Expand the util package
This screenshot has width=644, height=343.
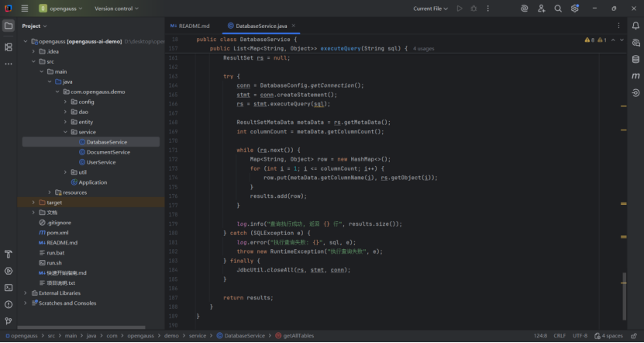point(65,172)
